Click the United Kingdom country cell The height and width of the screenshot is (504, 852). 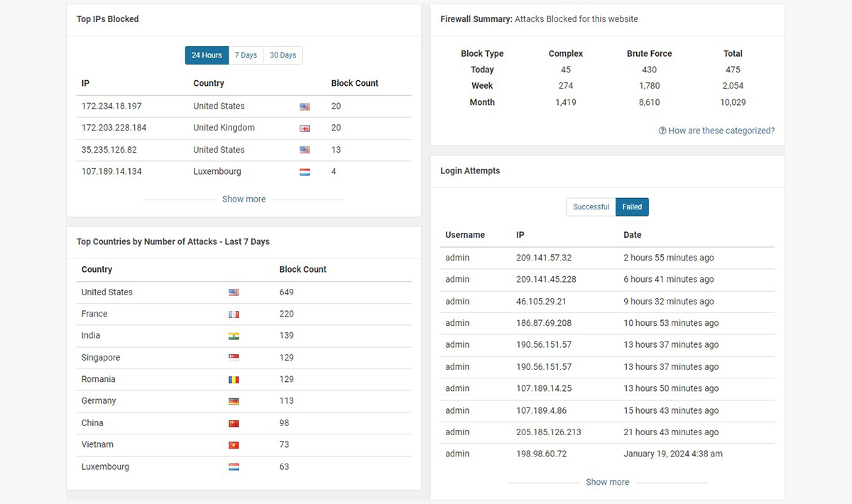coord(224,128)
